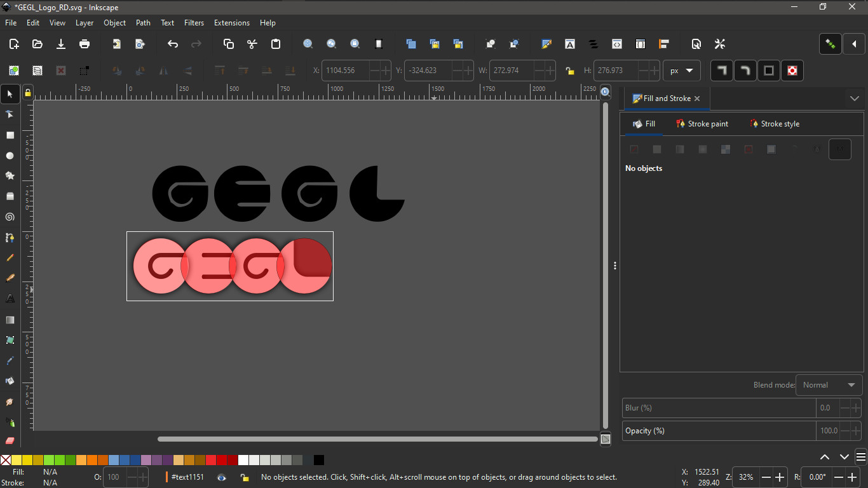Viewport: 868px width, 488px height.
Task: Undo the last action
Action: pyautogui.click(x=173, y=44)
